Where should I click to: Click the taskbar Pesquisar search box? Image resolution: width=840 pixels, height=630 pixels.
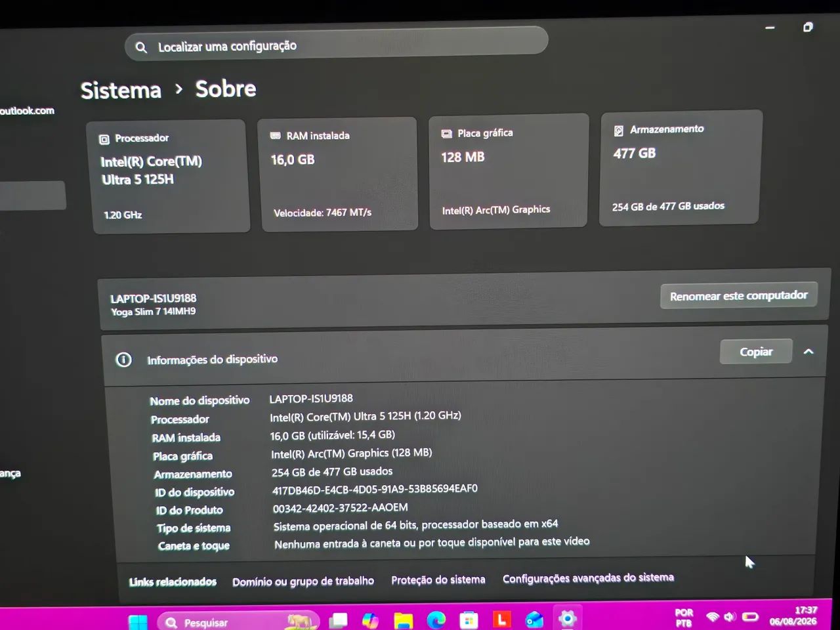tap(238, 621)
